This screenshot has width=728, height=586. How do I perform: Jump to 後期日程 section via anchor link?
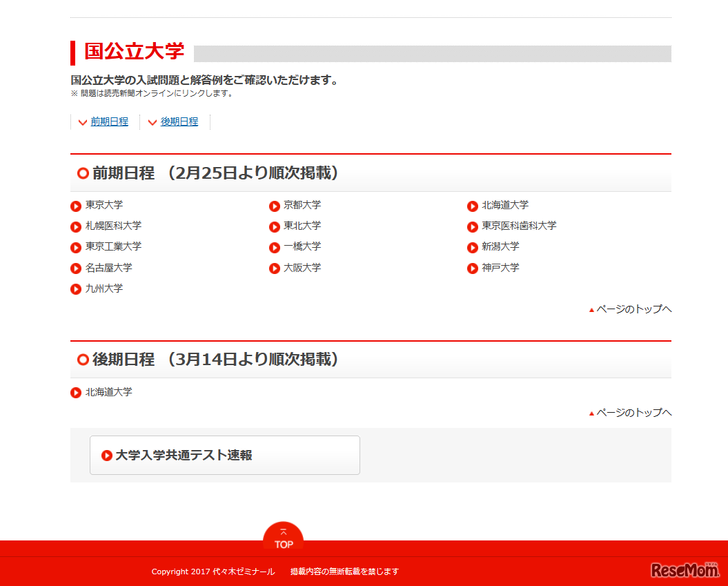pos(179,121)
